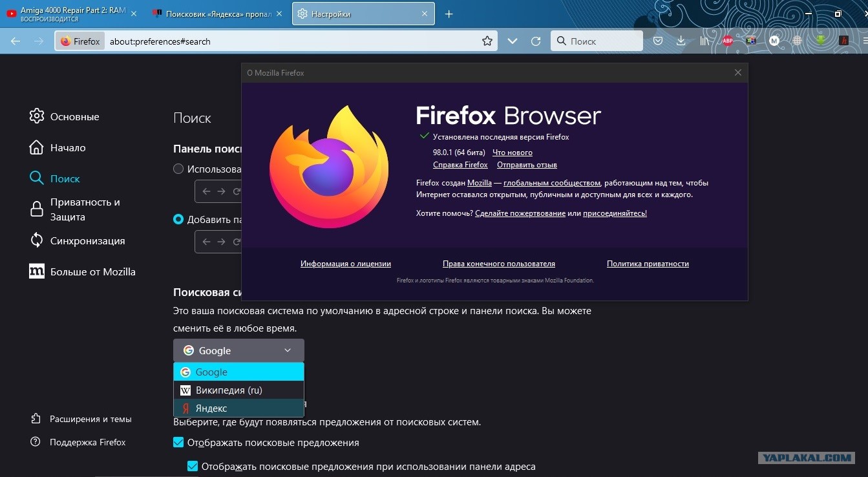Screen dimensions: 868x477
Task: Switch to the Поисковик «Яндекса» пропал tab
Action: click(217, 14)
